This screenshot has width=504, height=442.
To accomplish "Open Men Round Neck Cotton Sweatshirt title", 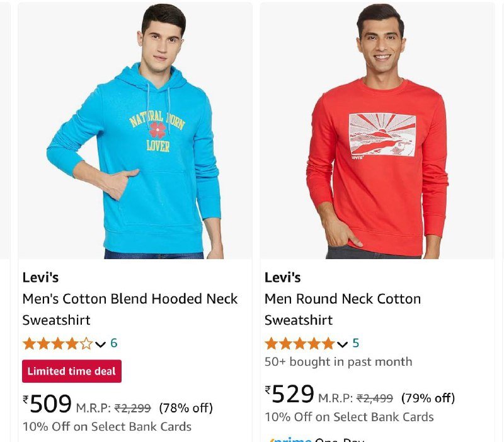I will (x=342, y=309).
